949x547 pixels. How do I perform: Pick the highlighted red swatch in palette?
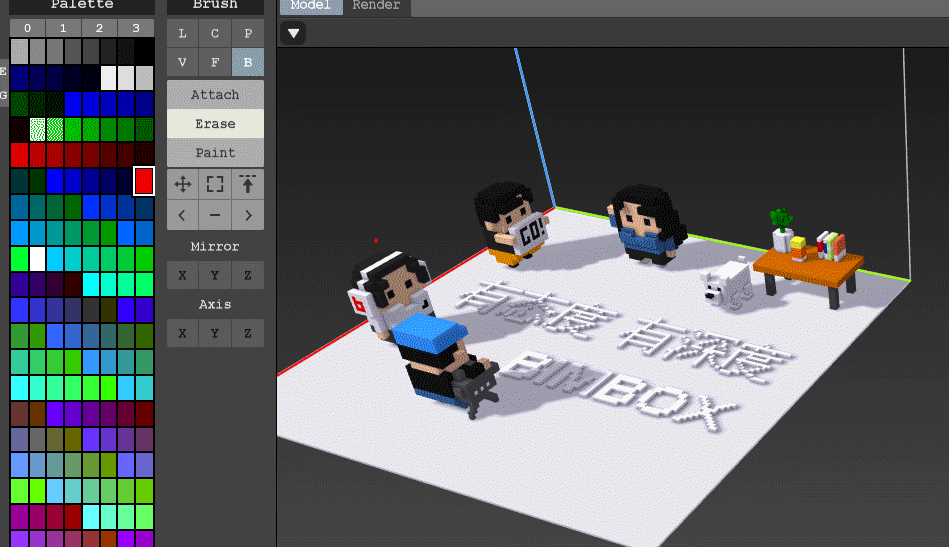(x=144, y=181)
